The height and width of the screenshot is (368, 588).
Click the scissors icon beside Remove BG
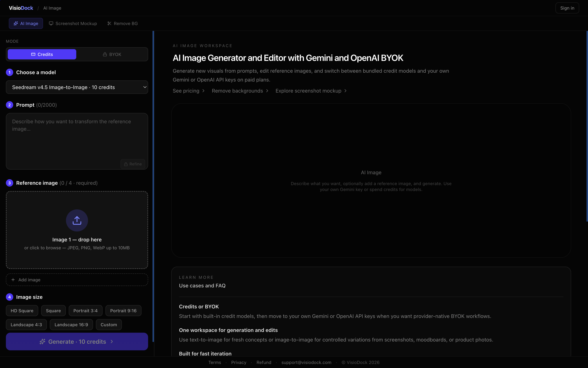pos(109,23)
